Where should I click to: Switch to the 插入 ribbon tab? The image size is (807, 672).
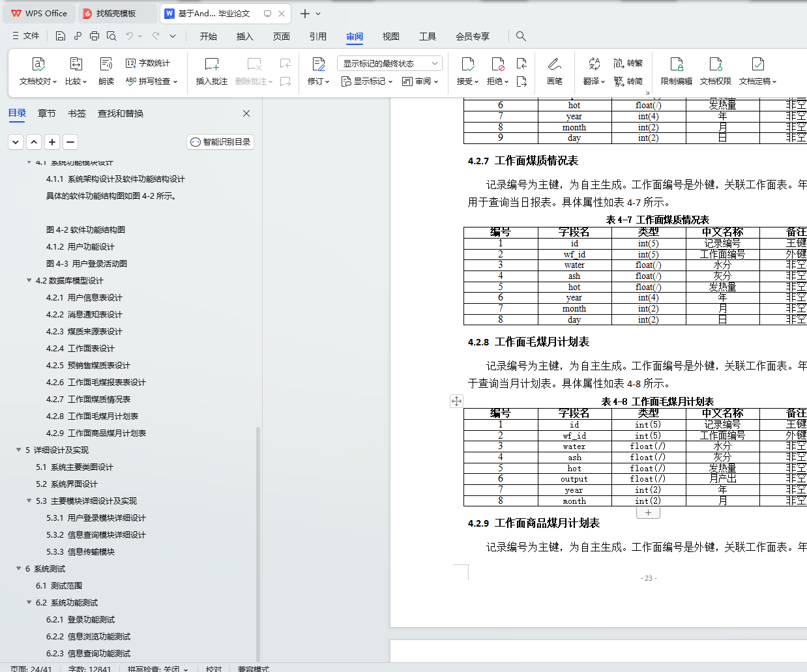coord(245,37)
